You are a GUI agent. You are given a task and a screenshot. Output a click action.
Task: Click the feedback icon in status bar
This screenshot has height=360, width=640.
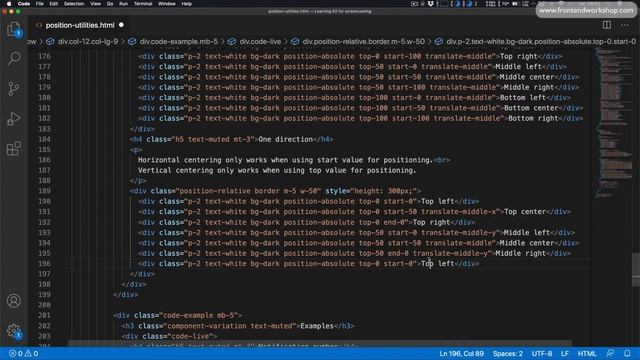coord(610,353)
